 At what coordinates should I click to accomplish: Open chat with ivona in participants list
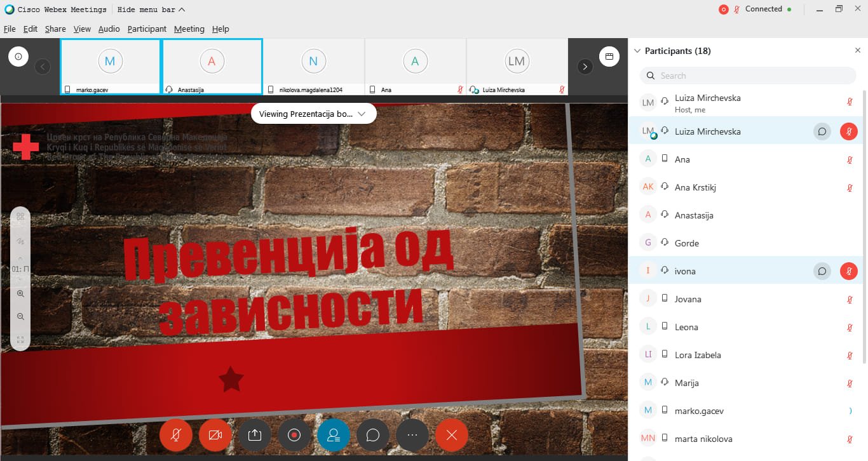click(x=822, y=271)
